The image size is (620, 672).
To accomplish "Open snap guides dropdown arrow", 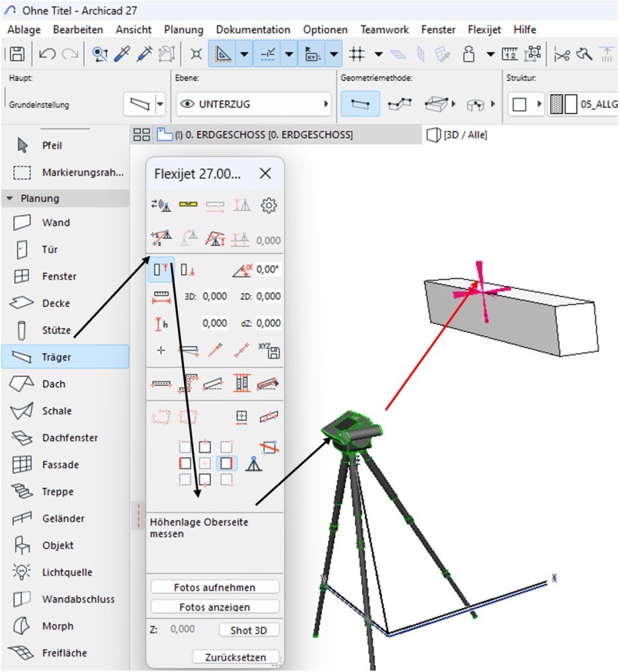I will [x=290, y=54].
